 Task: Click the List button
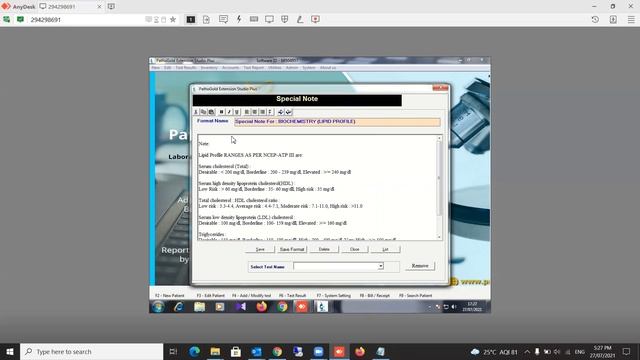click(x=385, y=249)
